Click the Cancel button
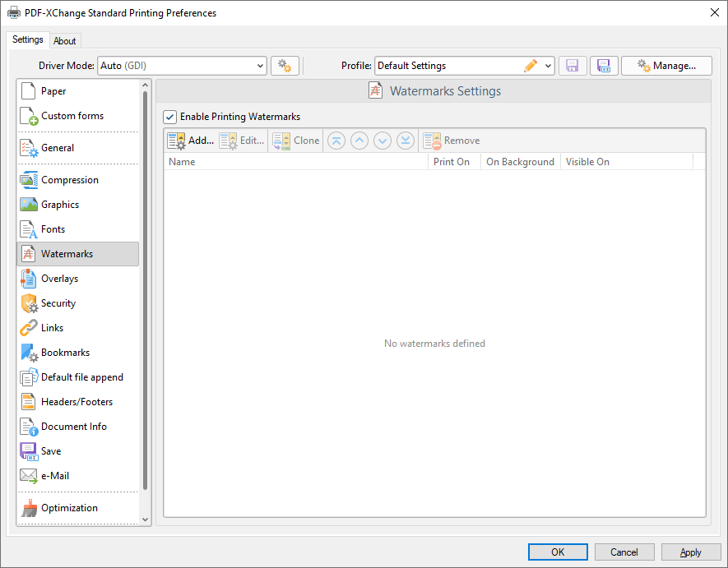The image size is (728, 568). point(624,552)
